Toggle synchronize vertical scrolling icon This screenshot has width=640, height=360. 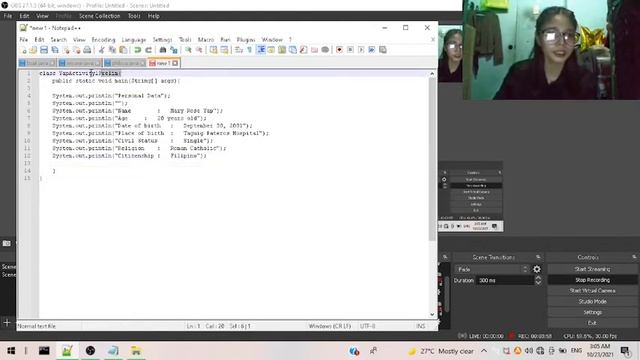click(213, 50)
